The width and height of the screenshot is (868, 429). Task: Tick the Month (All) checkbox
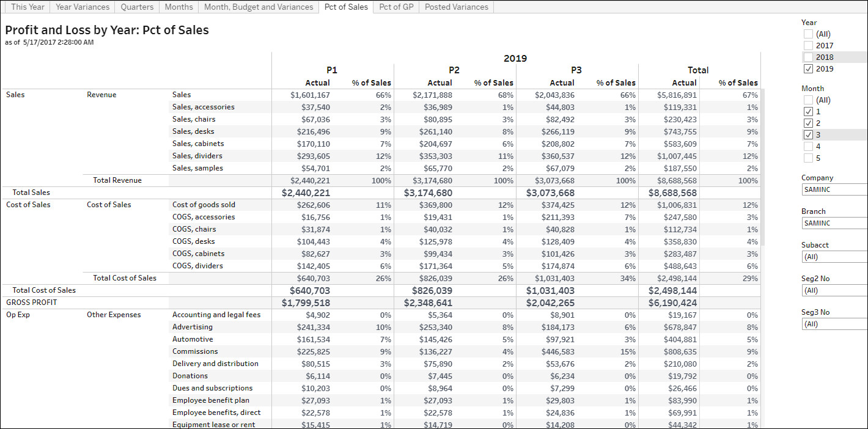pos(808,100)
